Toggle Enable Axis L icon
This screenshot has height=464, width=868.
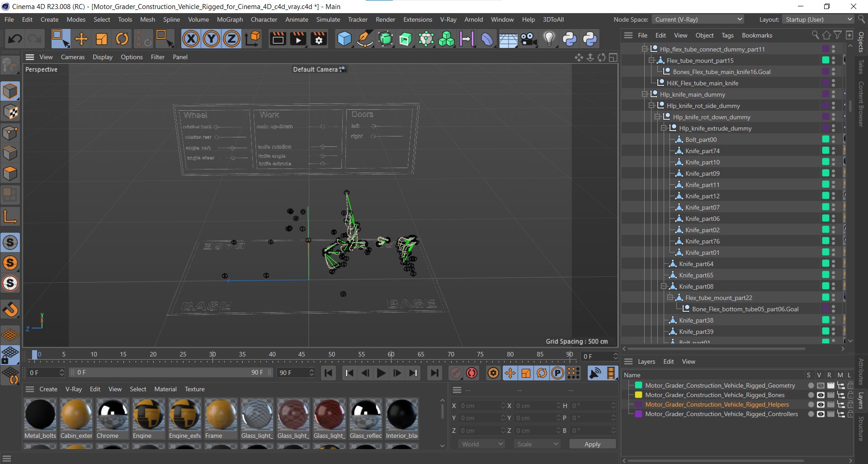coord(10,216)
